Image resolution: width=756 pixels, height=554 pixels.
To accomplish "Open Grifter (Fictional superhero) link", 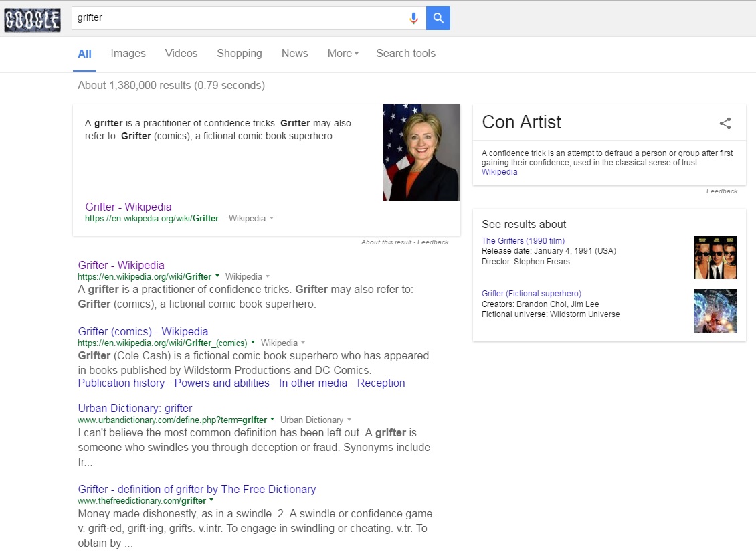I will [x=531, y=294].
